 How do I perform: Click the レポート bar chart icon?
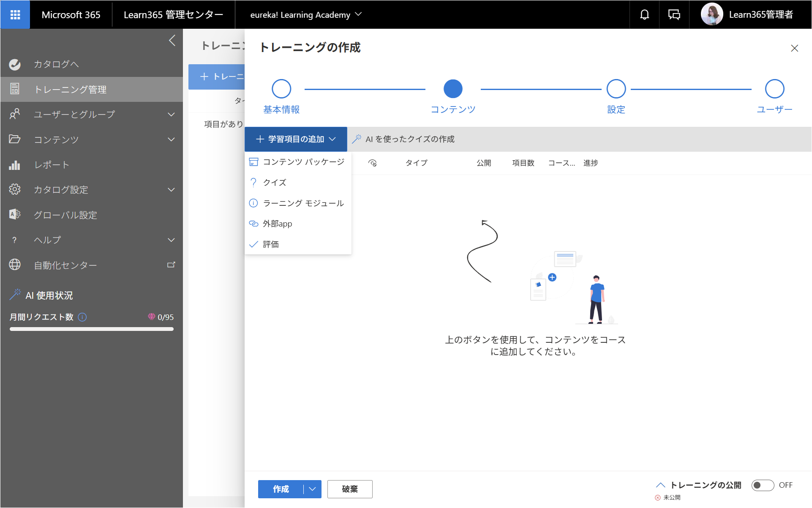tap(15, 165)
